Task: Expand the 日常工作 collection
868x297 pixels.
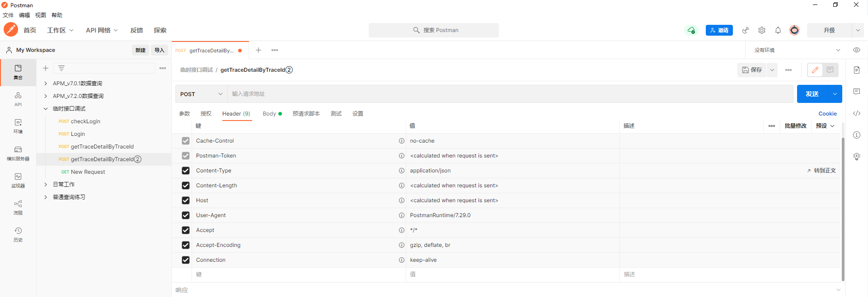Action: 46,185
